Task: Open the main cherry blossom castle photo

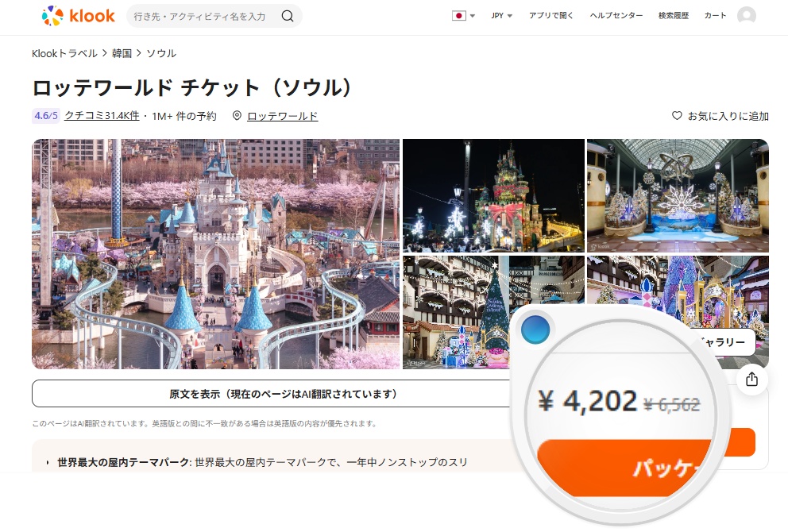Action: (x=215, y=254)
